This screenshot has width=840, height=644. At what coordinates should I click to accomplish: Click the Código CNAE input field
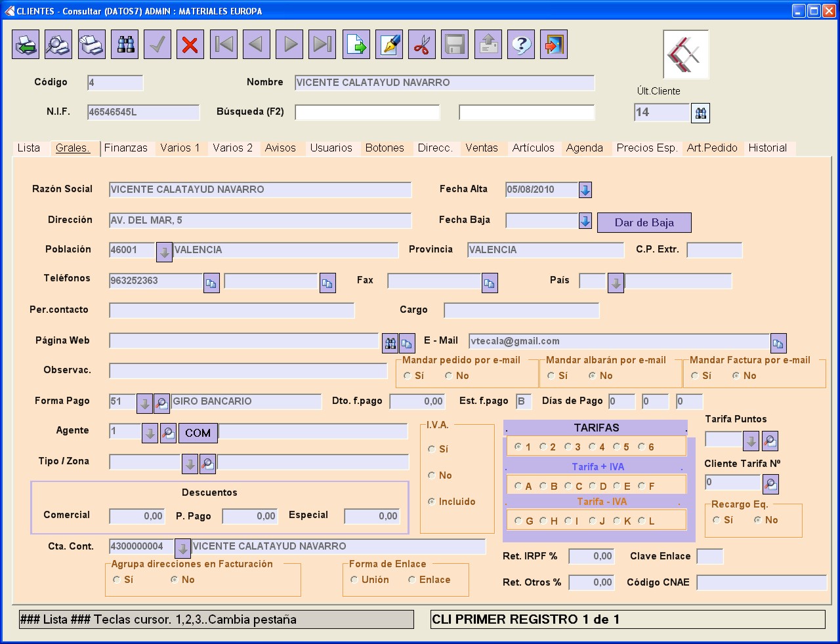(761, 583)
